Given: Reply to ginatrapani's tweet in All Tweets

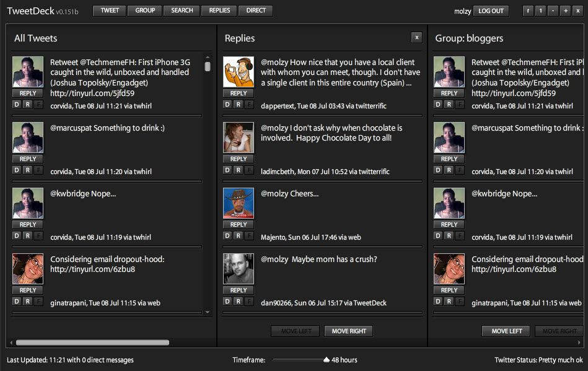Looking at the screenshot, I should click(x=28, y=290).
